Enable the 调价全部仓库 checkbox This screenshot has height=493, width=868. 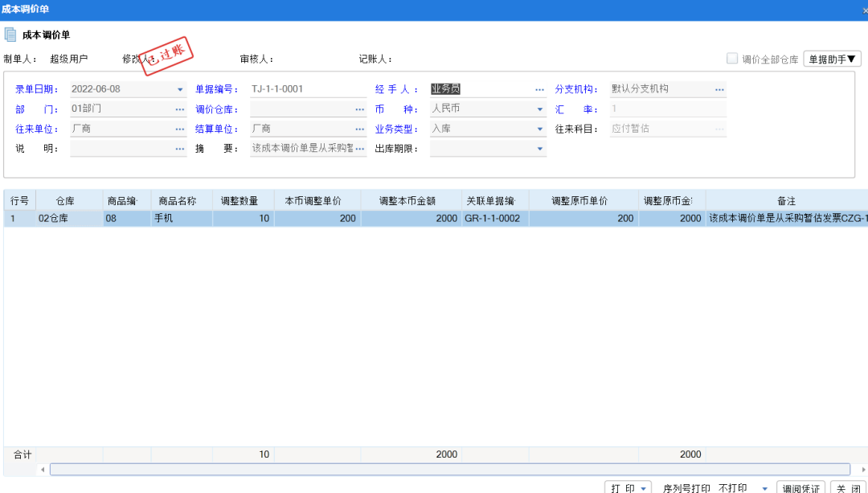tap(732, 58)
